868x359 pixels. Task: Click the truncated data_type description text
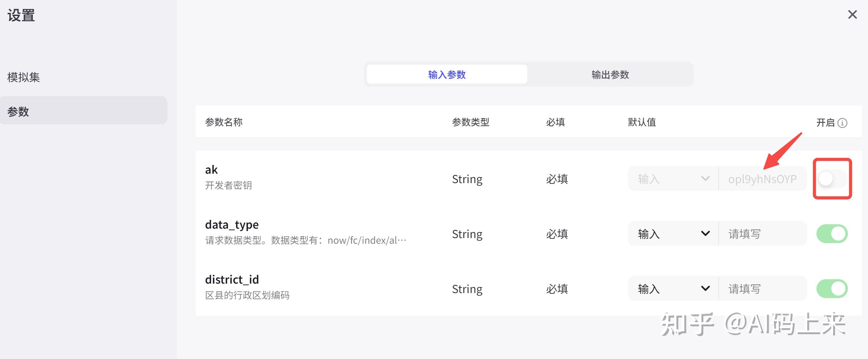pos(305,240)
